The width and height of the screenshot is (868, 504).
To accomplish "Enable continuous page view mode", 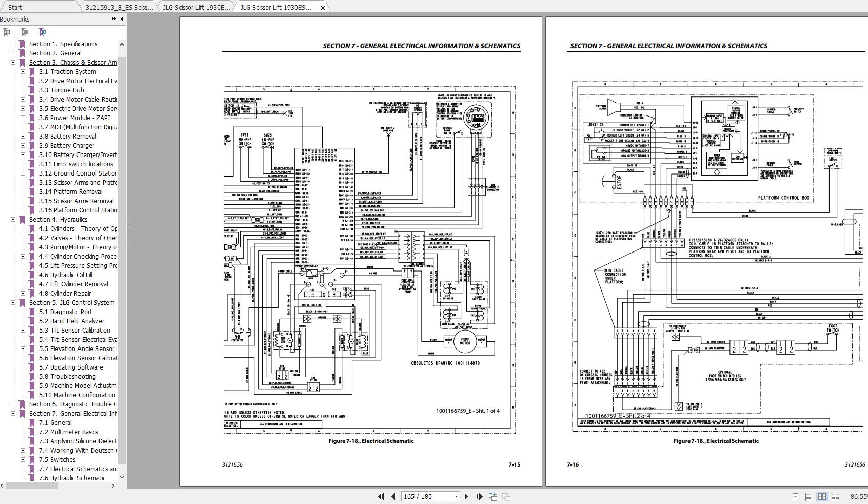I will [808, 496].
